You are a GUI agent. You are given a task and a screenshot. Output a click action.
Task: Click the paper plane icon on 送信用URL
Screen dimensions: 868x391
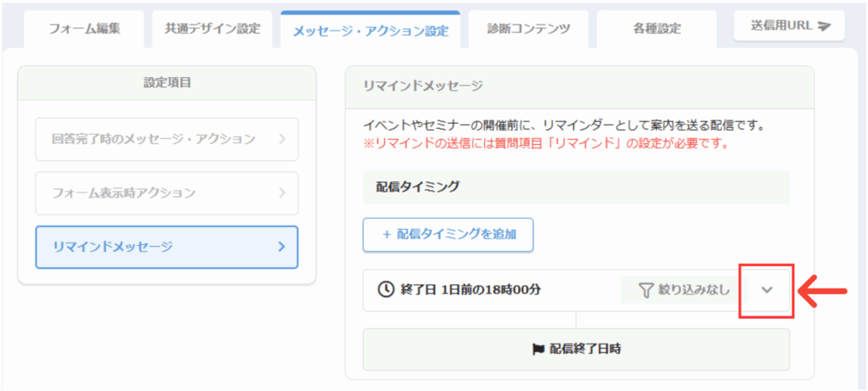tap(824, 26)
